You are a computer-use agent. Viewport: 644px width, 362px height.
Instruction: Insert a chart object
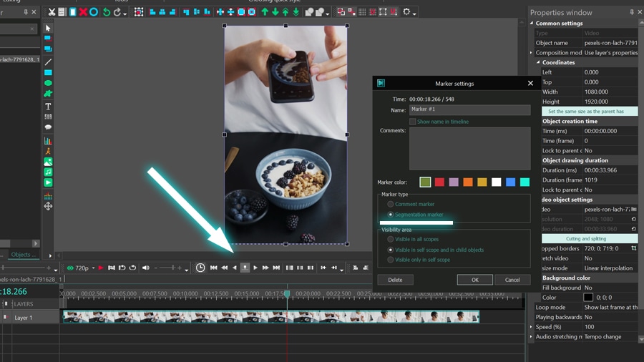[x=48, y=141]
